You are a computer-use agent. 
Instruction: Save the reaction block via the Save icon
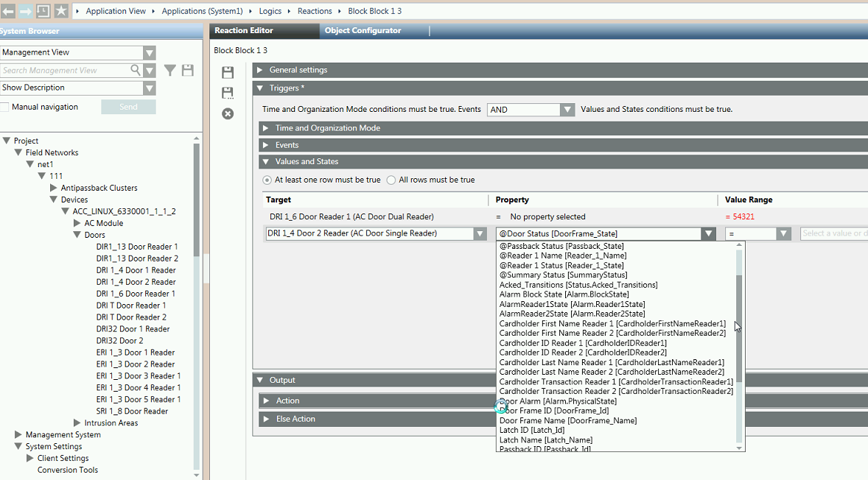228,72
